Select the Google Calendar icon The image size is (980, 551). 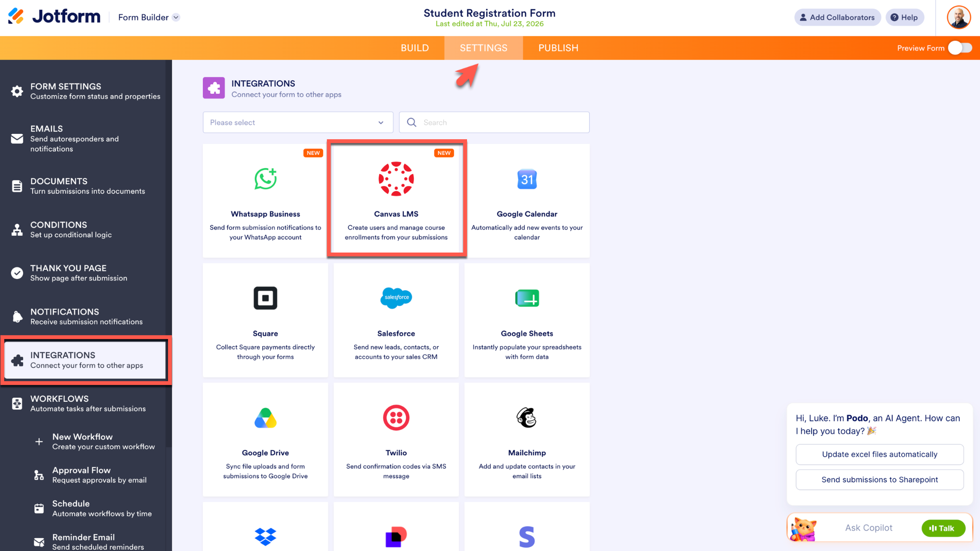[x=527, y=179]
